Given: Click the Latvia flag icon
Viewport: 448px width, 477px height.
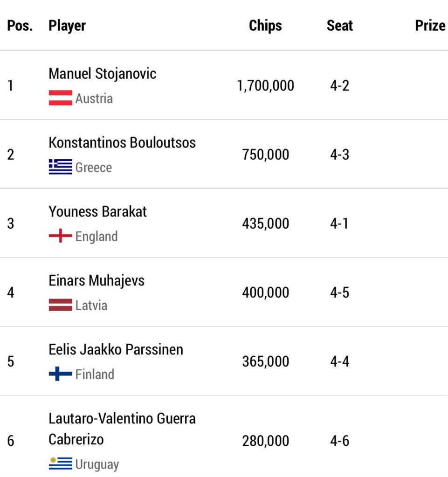Looking at the screenshot, I should (60, 305).
